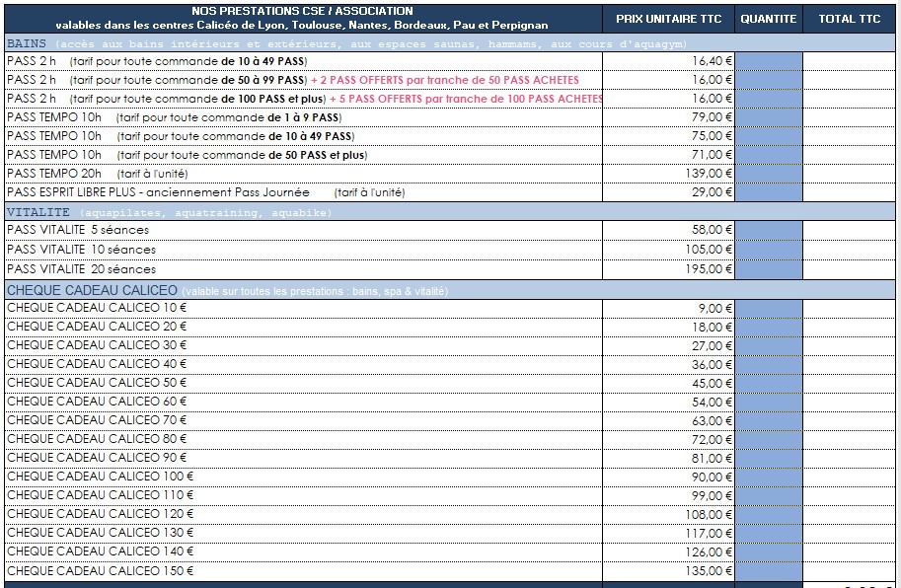Screen dimensions: 901x588
Task: Click the CHEQUE CADEAU CALICEO 80 € label
Action: click(x=97, y=439)
